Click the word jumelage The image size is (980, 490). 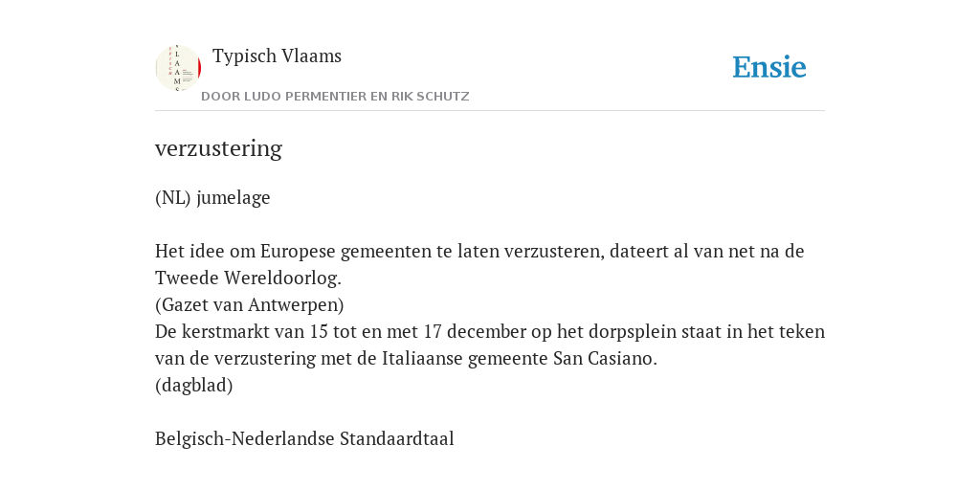pyautogui.click(x=234, y=198)
